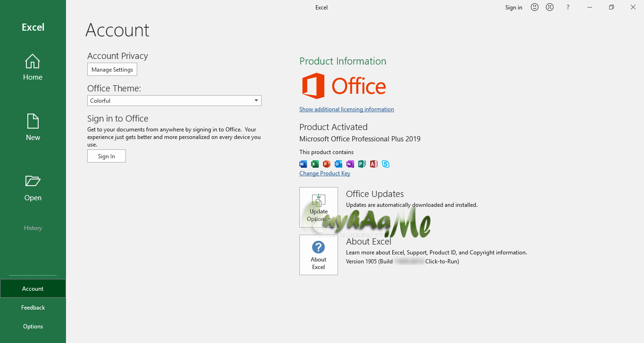Select History in the sidebar
Image resolution: width=644 pixels, height=343 pixels.
click(33, 228)
